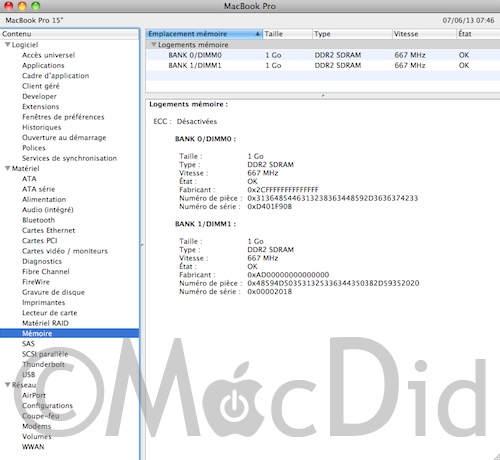Open Diagnostics in the sidebar

42,261
